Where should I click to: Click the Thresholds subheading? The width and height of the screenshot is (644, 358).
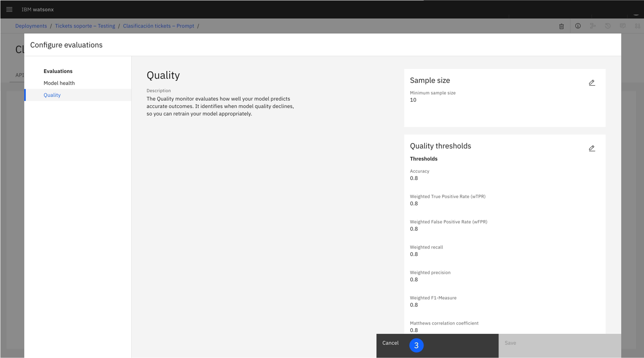[x=423, y=159]
